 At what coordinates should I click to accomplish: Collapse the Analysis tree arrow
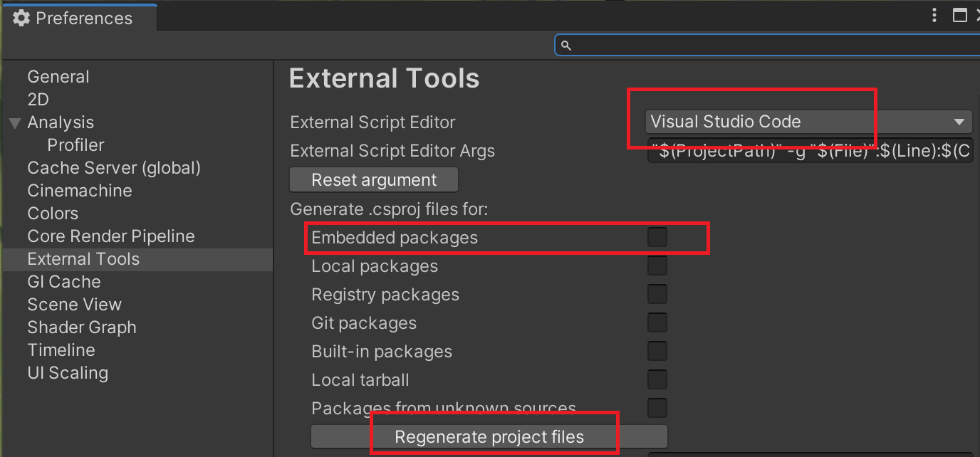pyautogui.click(x=15, y=123)
